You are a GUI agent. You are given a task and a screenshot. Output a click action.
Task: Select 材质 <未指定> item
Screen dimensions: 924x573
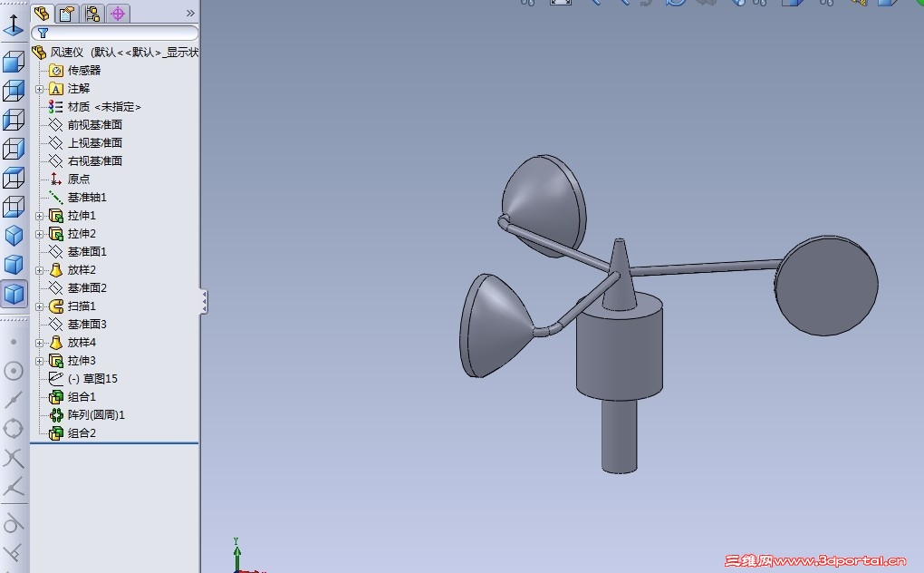(x=95, y=107)
